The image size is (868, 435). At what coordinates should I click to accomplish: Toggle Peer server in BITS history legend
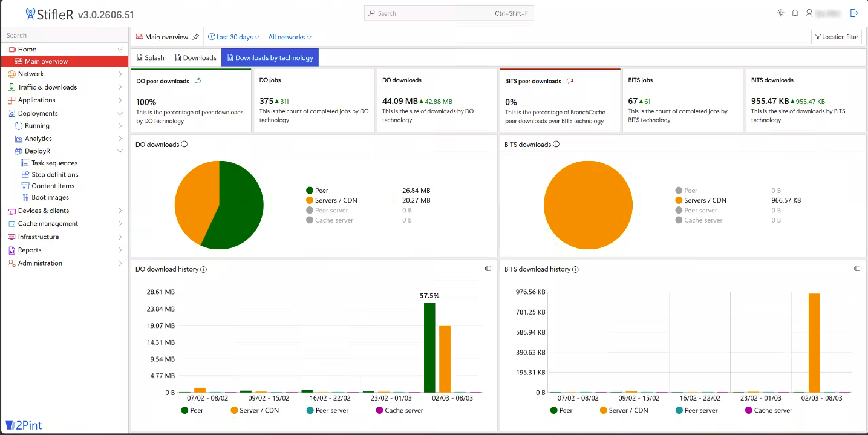pyautogui.click(x=696, y=410)
